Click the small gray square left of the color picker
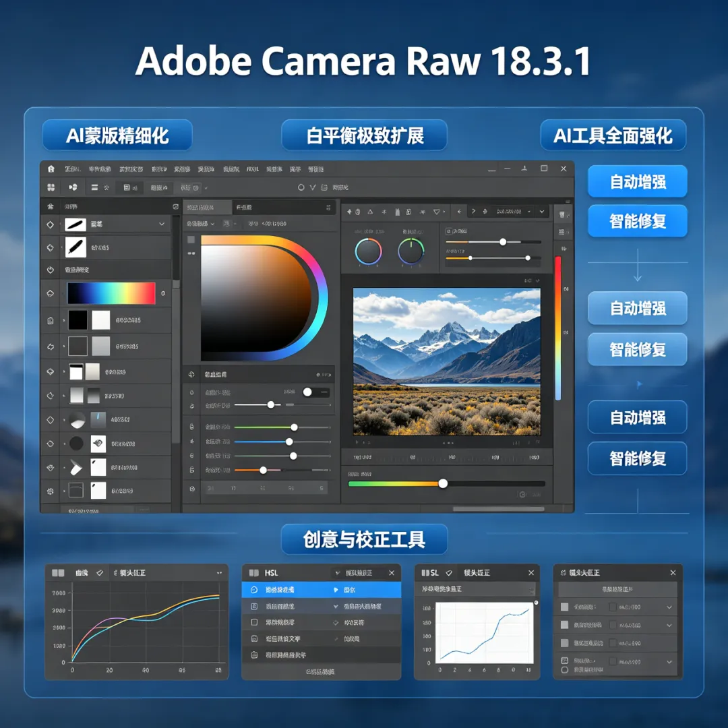This screenshot has height=728, width=728. click(191, 239)
